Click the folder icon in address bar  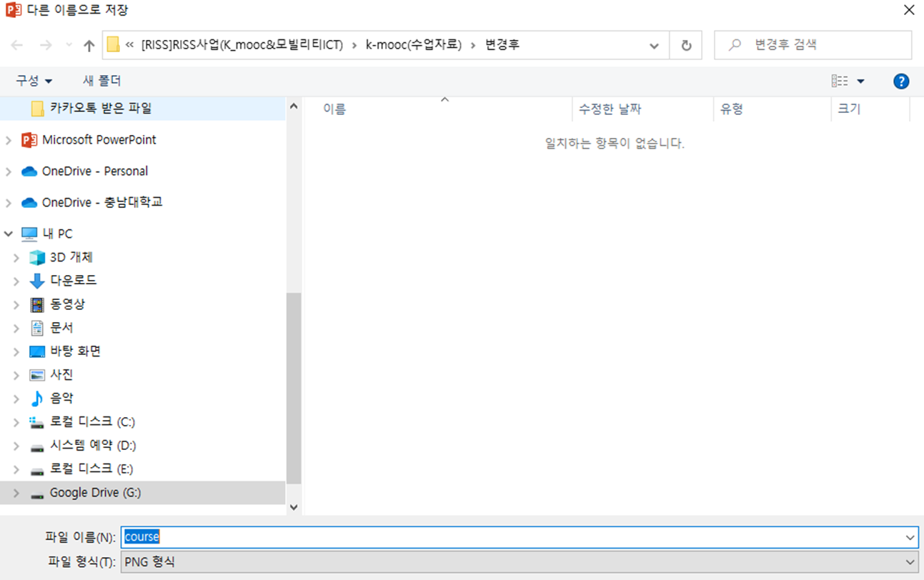point(113,44)
